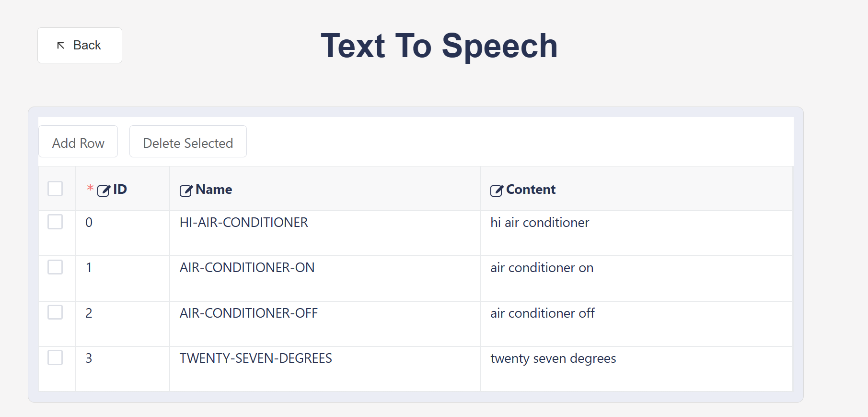Click the "hi air conditioner" content cell
Screen dimensions: 868x417
tap(539, 223)
